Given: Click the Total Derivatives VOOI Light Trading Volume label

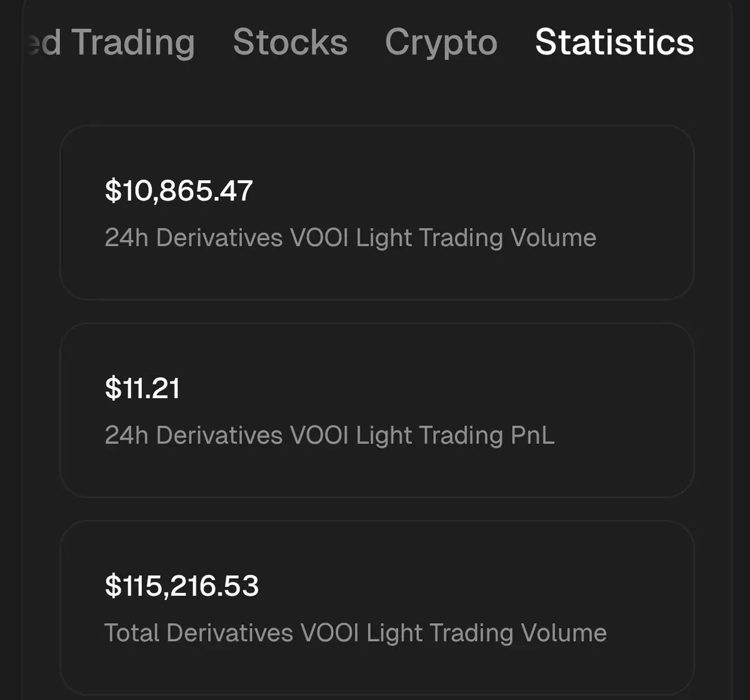Looking at the screenshot, I should coord(355,633).
